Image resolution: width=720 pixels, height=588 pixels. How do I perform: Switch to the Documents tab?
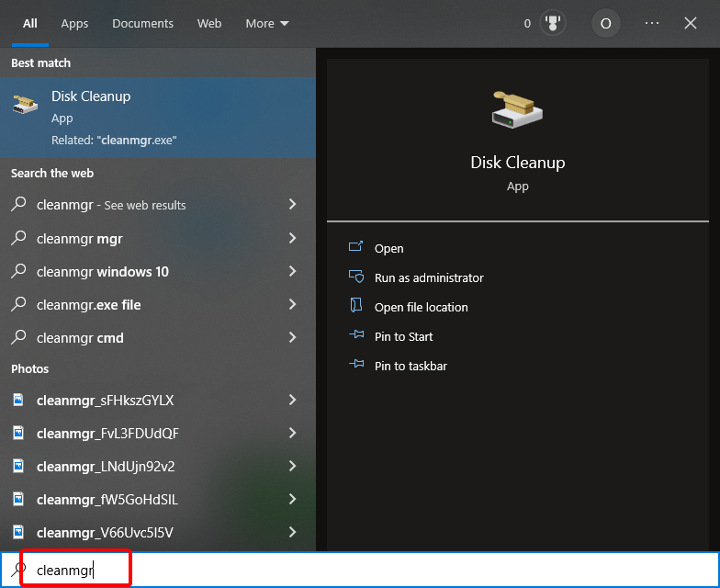coord(142,23)
